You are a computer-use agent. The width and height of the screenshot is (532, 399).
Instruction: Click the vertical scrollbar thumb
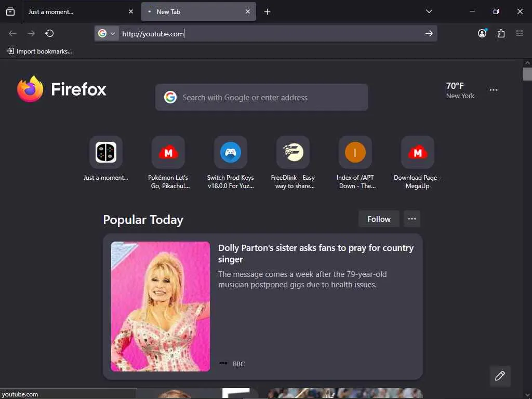[x=527, y=74]
